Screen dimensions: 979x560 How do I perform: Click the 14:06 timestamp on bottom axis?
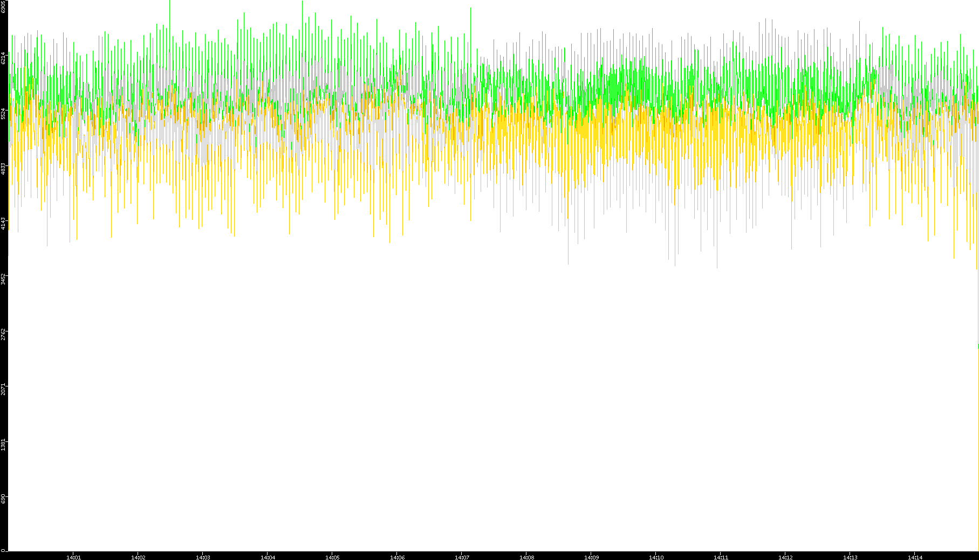[x=397, y=557]
